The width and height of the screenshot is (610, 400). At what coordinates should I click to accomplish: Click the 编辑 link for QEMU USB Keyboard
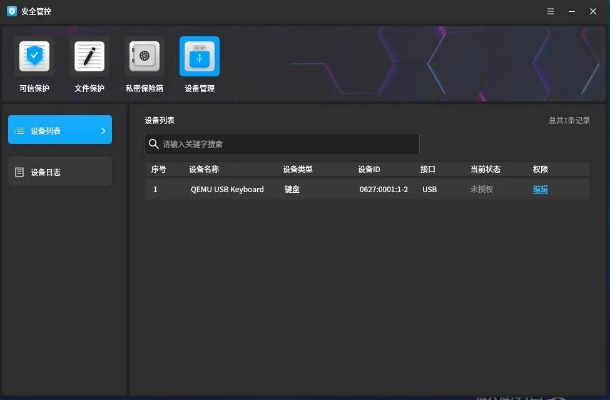[540, 189]
